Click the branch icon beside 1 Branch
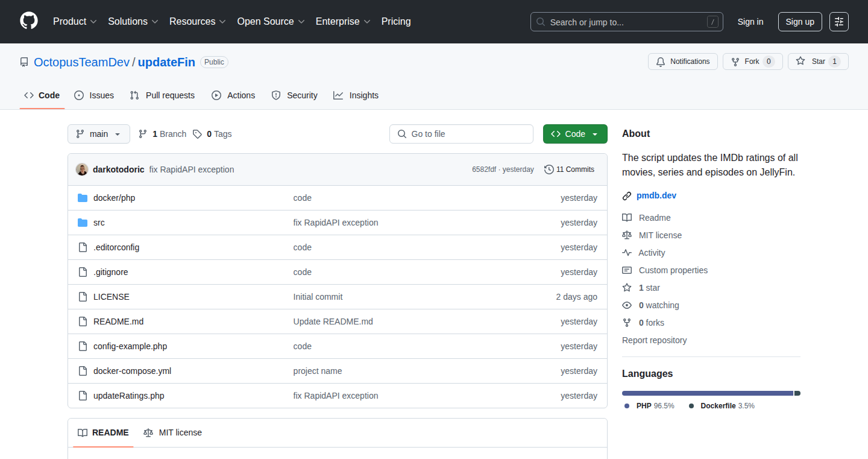The image size is (868, 459). tap(143, 134)
